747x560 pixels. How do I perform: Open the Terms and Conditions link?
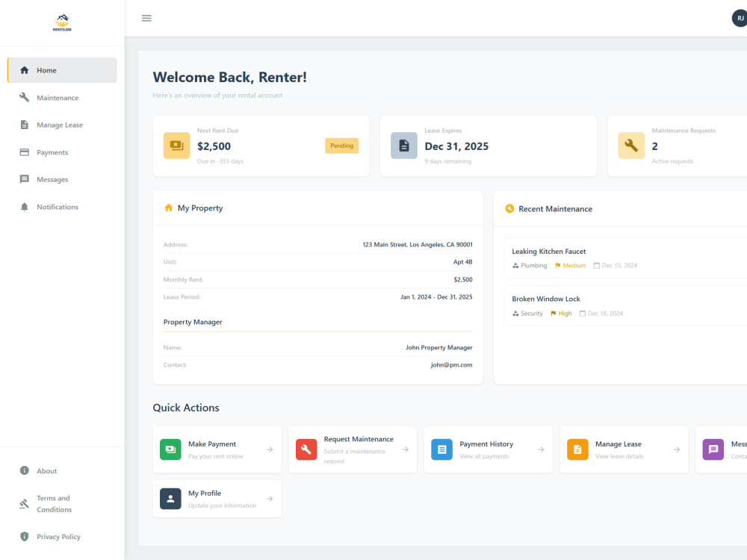coord(63,504)
